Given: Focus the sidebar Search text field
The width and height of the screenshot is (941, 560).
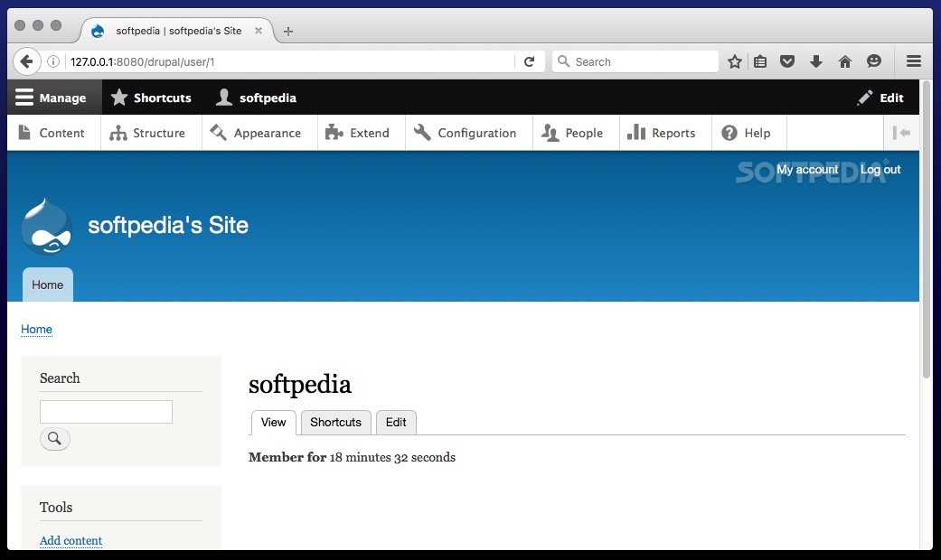Looking at the screenshot, I should [107, 412].
